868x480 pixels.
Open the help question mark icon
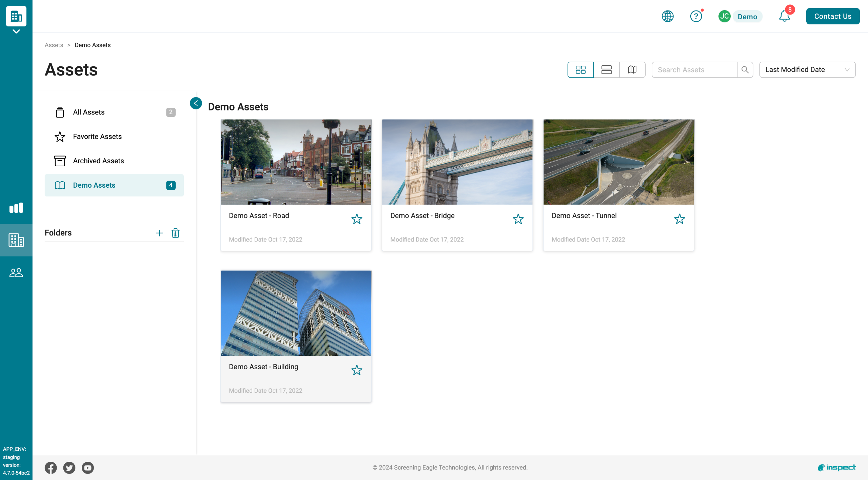[x=696, y=16]
